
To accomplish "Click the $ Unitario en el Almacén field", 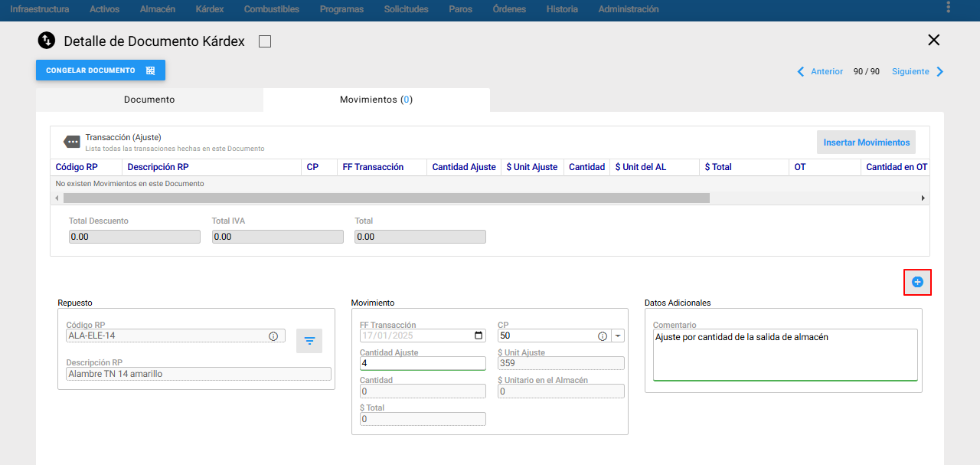I will (561, 391).
